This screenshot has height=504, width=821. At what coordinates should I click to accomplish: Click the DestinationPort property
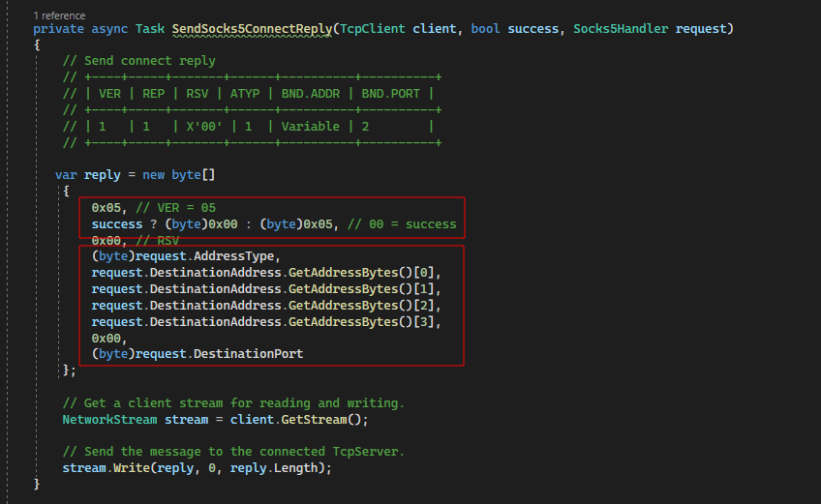coord(247,354)
